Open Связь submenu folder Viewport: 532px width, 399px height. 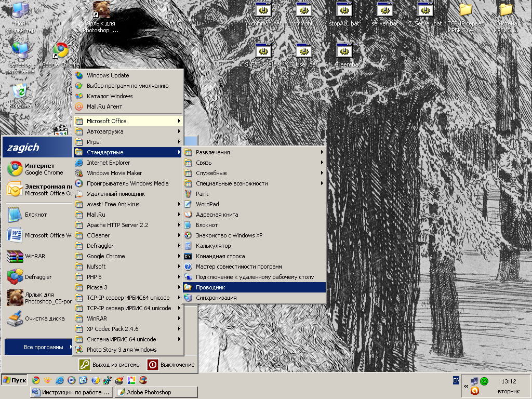254,163
